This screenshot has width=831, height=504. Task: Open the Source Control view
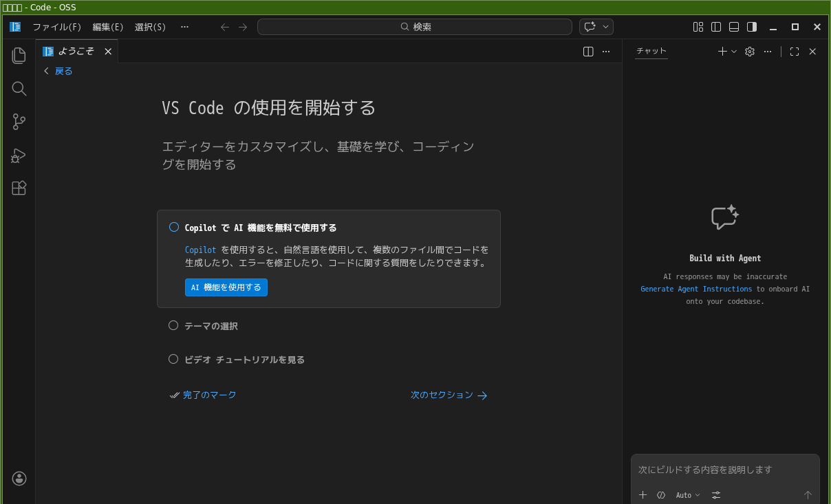click(x=19, y=122)
